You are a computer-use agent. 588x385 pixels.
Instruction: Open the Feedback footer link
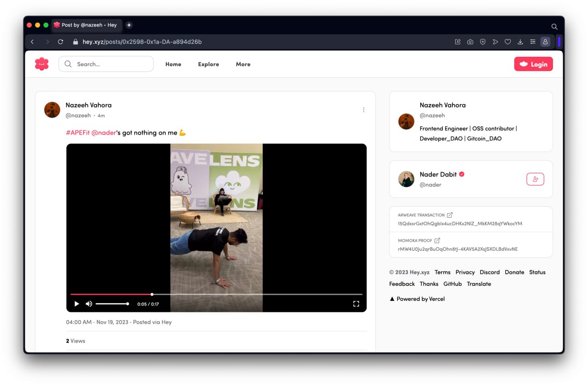pos(402,284)
